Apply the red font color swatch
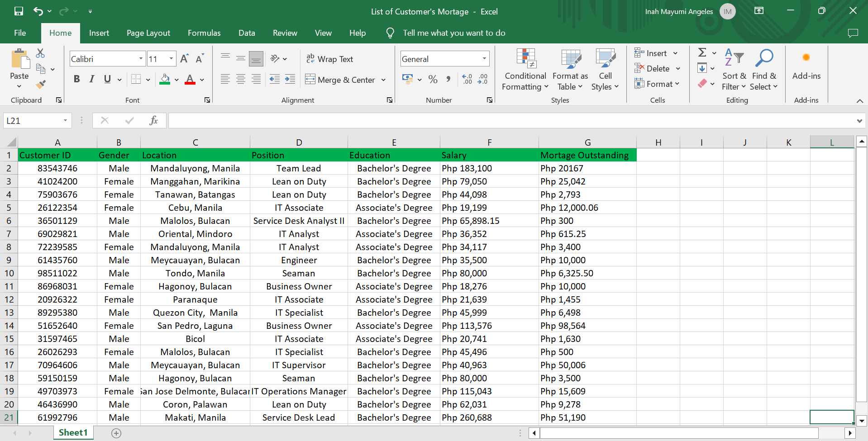This screenshot has width=868, height=441. click(x=190, y=80)
